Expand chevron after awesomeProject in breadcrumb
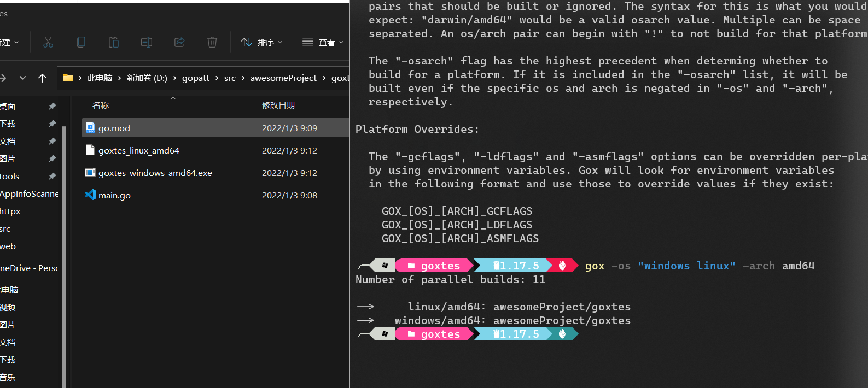The height and width of the screenshot is (388, 868). click(324, 78)
